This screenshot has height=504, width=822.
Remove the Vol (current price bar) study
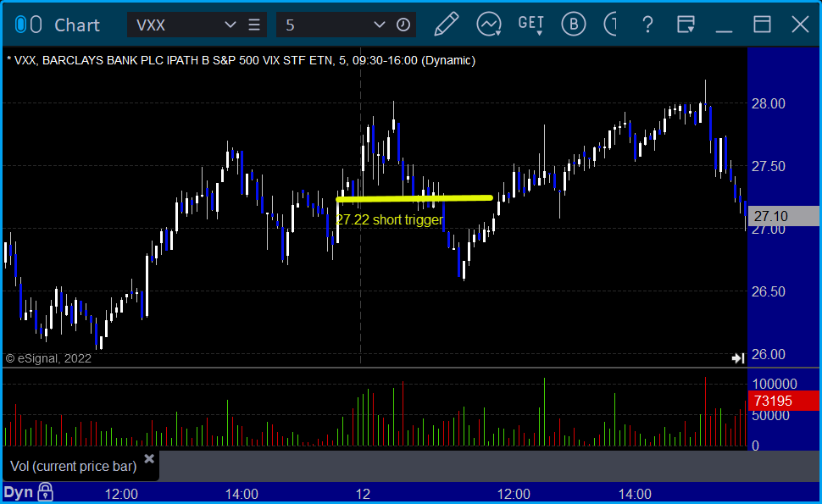149,459
